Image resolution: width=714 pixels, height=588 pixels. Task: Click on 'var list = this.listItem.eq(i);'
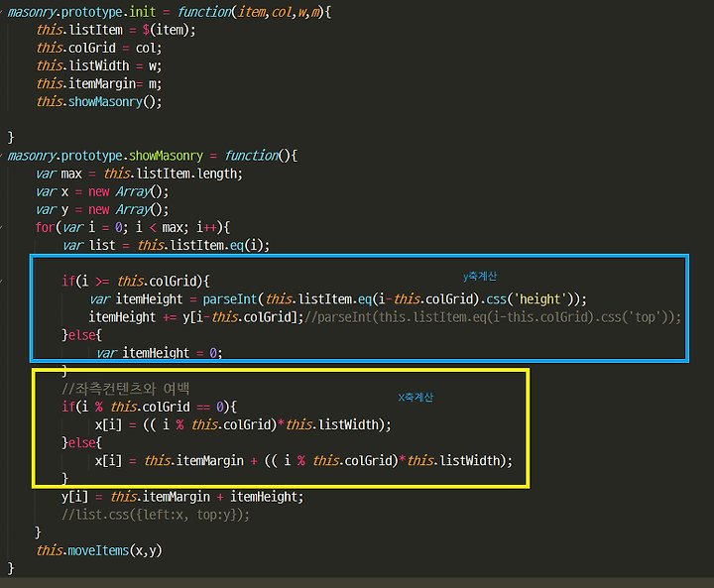coord(167,246)
